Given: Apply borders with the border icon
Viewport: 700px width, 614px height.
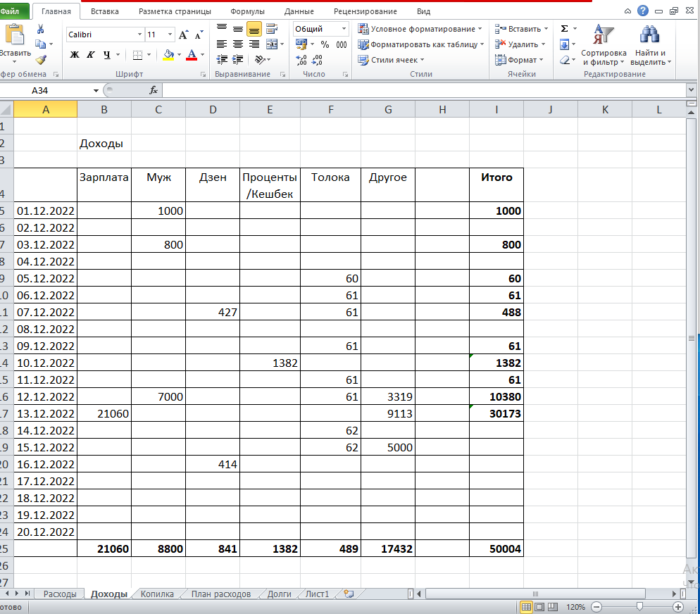Looking at the screenshot, I should point(137,55).
